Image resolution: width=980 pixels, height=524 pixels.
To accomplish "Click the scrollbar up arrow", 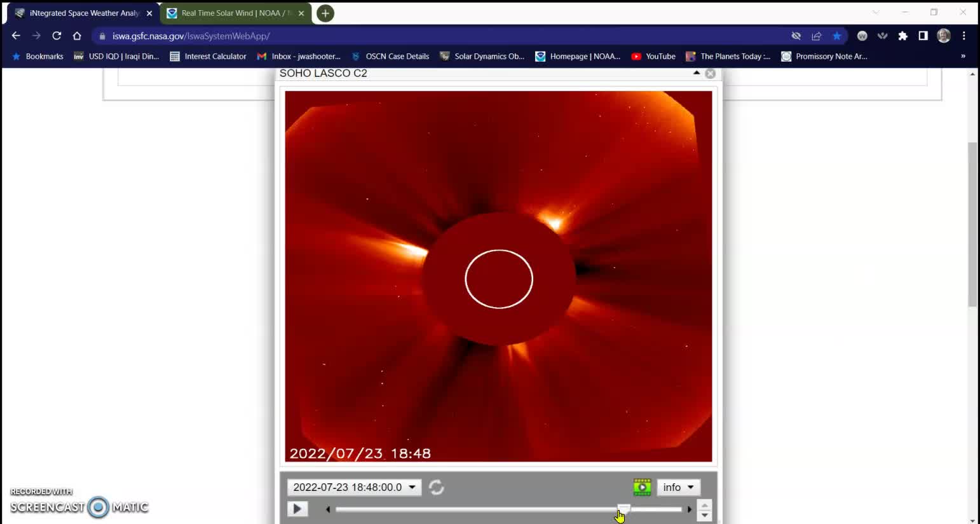I will pos(972,74).
